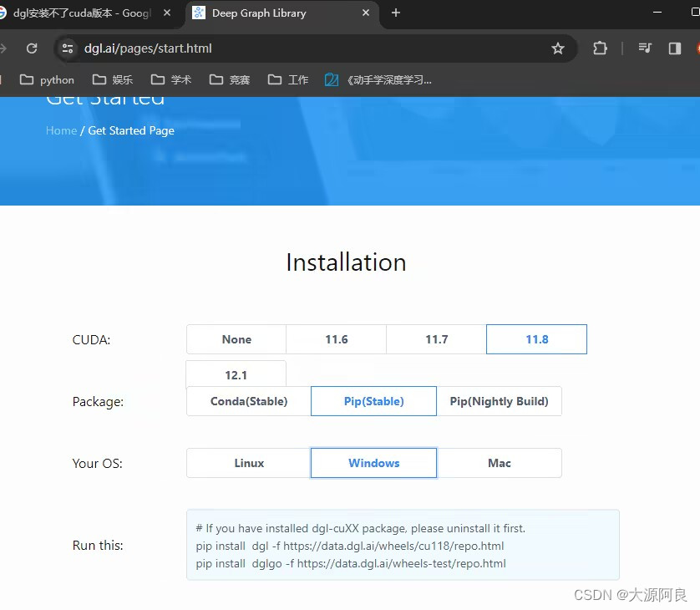This screenshot has width=700, height=610.
Task: Open the python bookmarks folder
Action: [x=47, y=79]
